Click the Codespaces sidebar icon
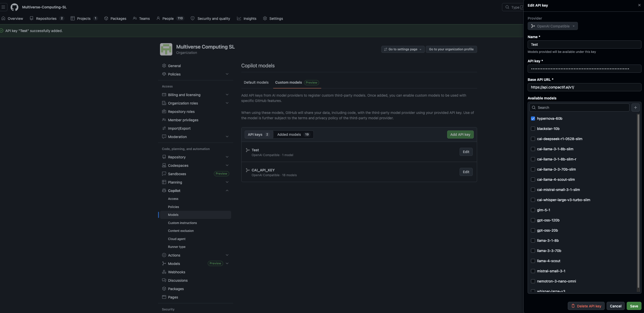Viewport: 644px width, 313px height. point(164,165)
